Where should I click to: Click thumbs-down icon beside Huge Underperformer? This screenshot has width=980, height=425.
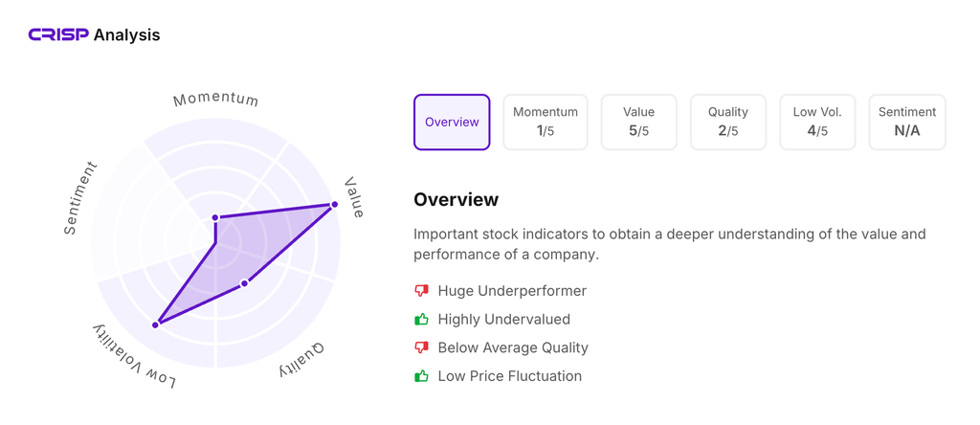pyautogui.click(x=421, y=291)
